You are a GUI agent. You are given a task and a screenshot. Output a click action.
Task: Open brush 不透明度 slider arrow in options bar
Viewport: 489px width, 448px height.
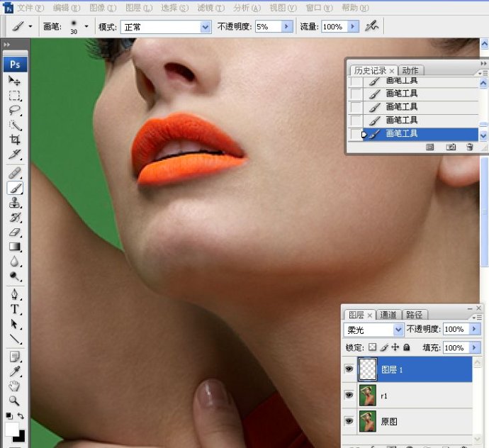[x=286, y=26]
